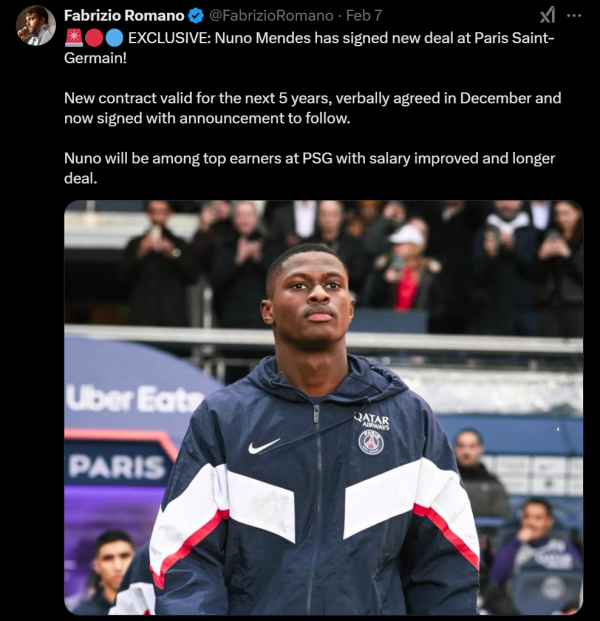Open the Feb 7 timestamp link
Screen dimensions: 600x621
click(364, 16)
